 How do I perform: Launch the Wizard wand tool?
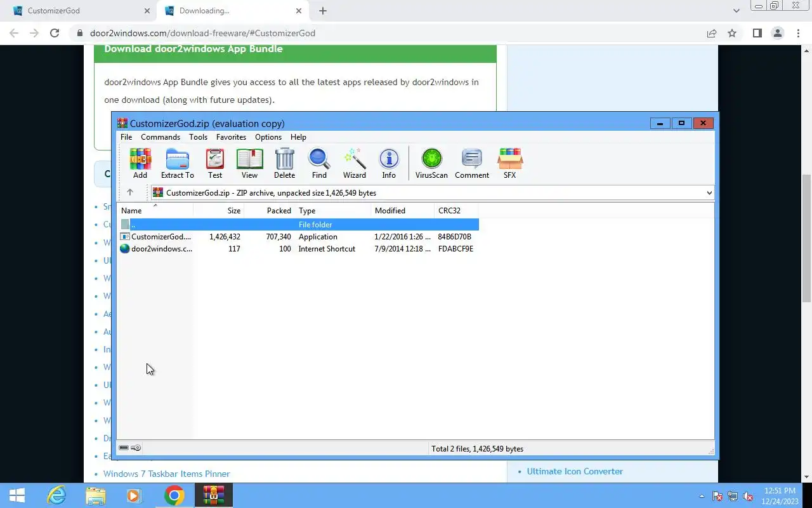[355, 163]
